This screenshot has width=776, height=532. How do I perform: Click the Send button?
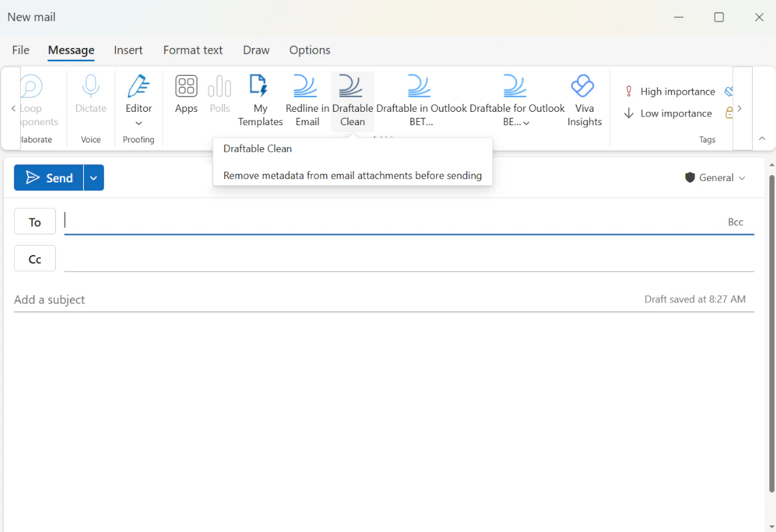(49, 178)
